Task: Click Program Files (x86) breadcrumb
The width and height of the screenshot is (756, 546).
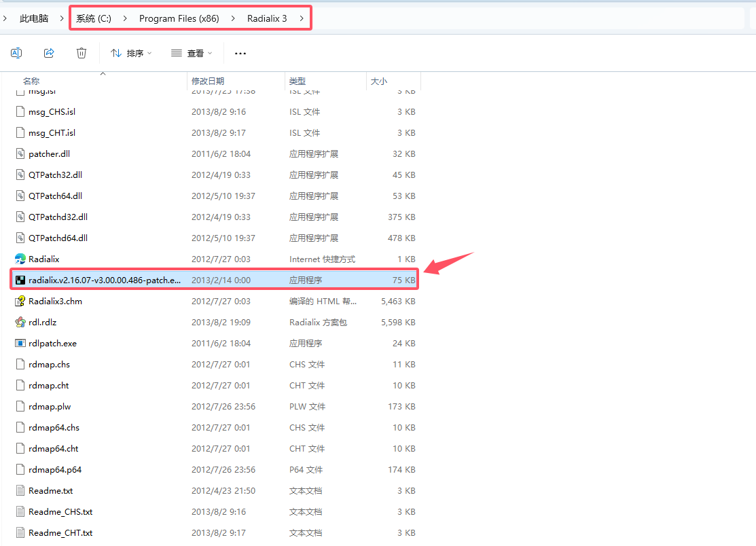Action: click(179, 18)
